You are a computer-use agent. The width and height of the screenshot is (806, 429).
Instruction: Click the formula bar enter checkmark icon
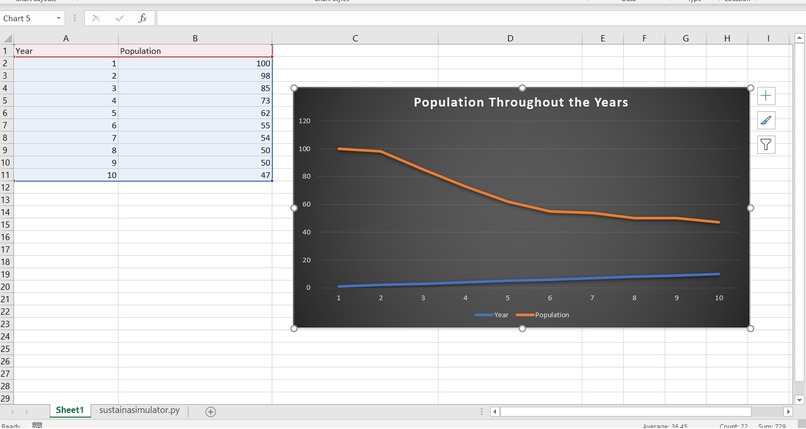120,18
